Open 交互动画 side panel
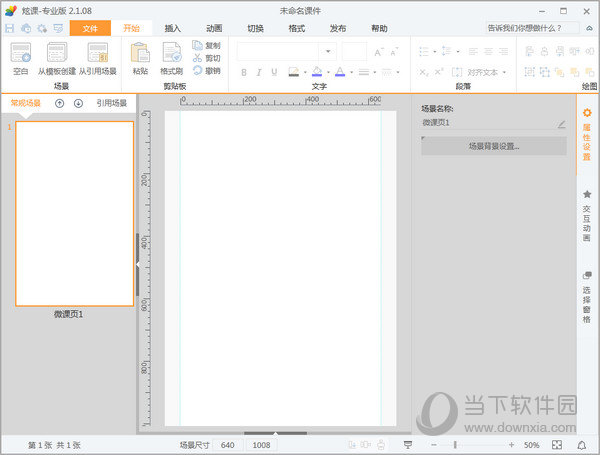 [587, 216]
